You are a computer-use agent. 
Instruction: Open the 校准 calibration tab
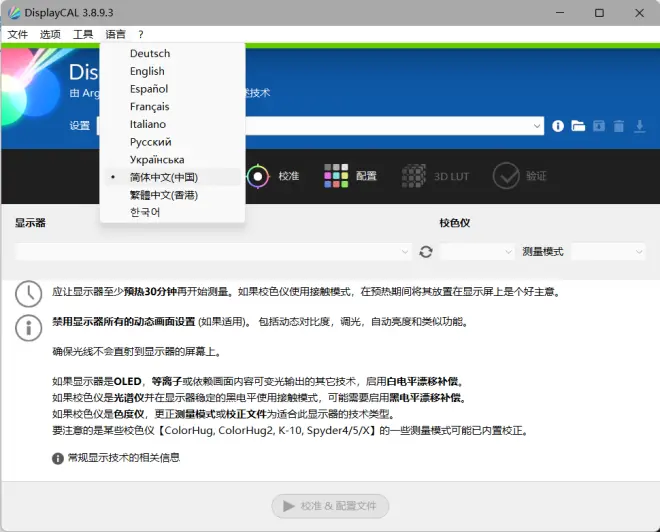click(x=273, y=176)
